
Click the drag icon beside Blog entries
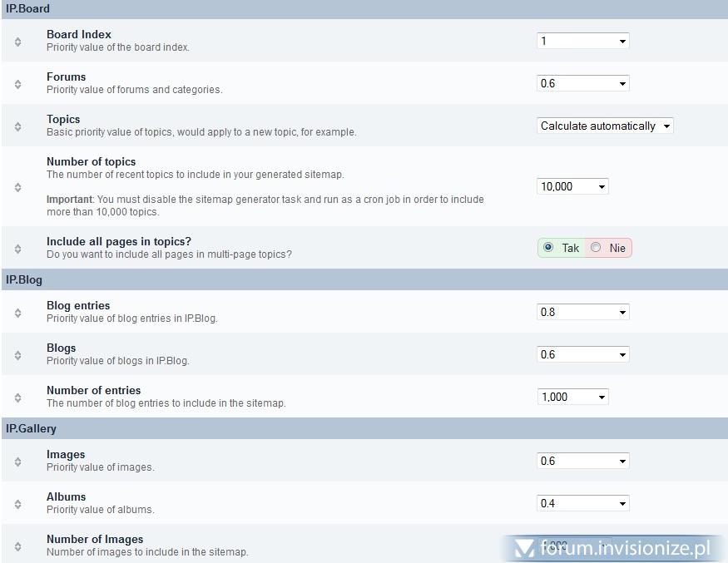pyautogui.click(x=18, y=313)
